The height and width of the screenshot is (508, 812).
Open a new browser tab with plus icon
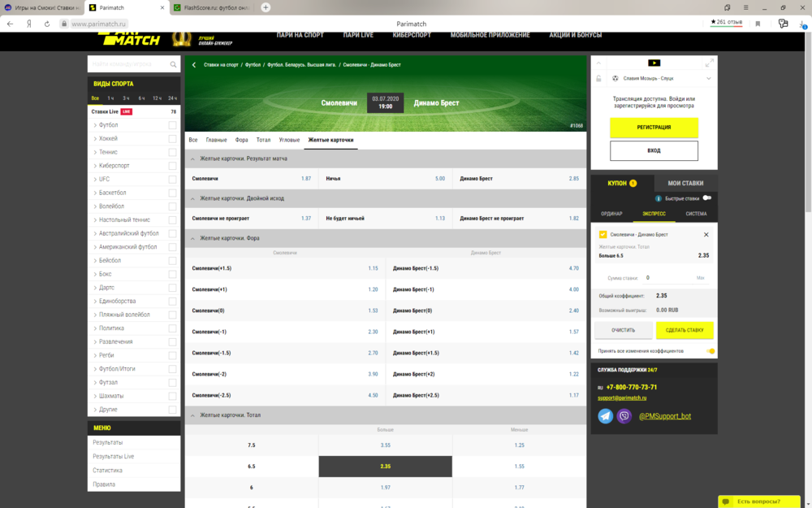tap(266, 7)
